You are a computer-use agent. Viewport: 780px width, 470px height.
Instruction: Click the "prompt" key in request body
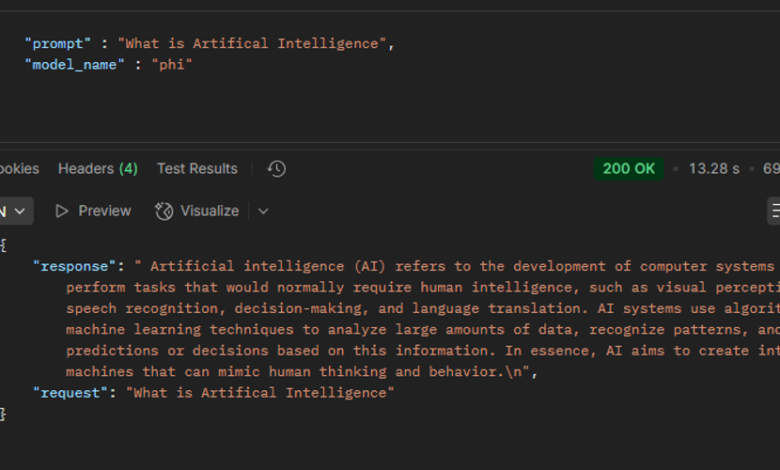coord(58,44)
